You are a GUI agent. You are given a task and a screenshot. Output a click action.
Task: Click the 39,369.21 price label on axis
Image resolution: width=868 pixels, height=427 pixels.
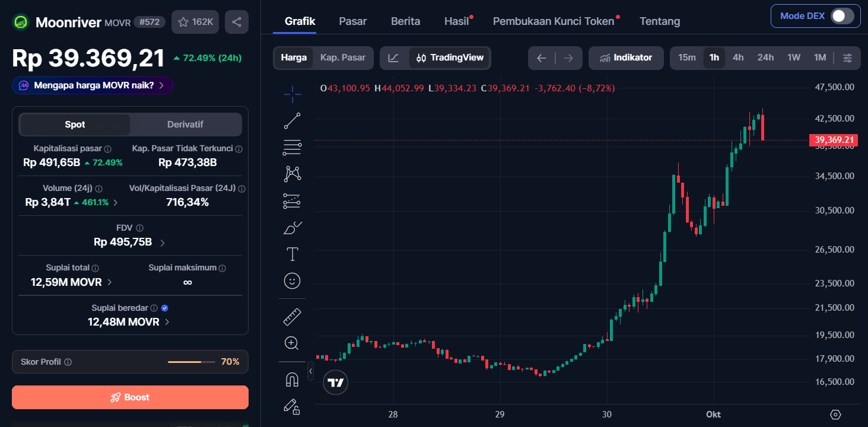(833, 141)
